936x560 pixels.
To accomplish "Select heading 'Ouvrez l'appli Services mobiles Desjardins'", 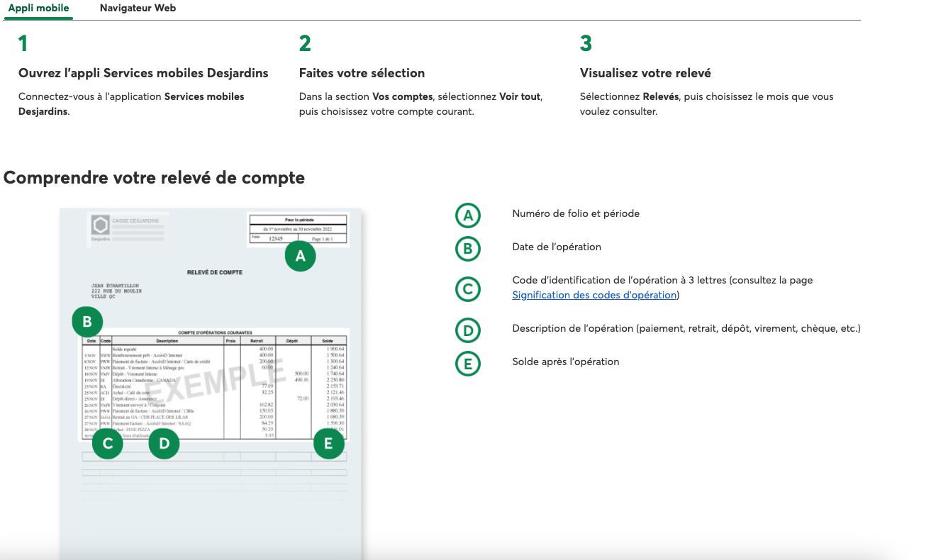I will [x=143, y=73].
